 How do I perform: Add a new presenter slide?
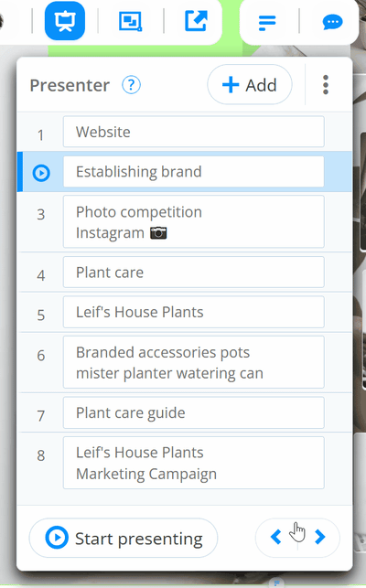pyautogui.click(x=250, y=85)
